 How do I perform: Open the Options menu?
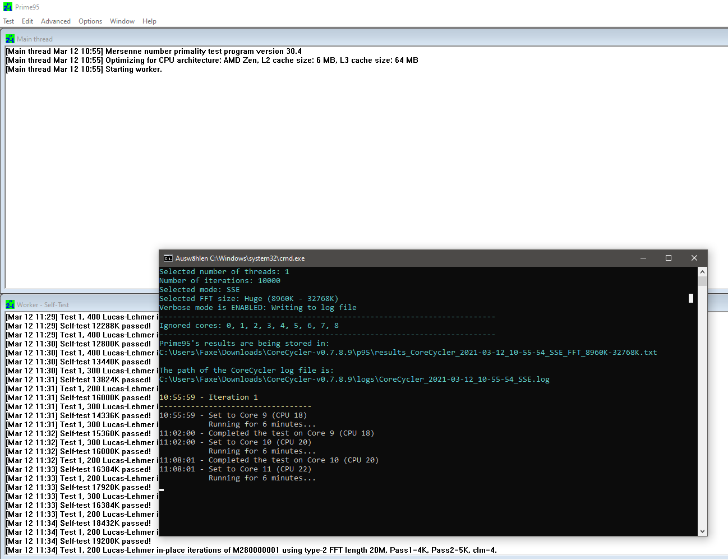pyautogui.click(x=90, y=21)
